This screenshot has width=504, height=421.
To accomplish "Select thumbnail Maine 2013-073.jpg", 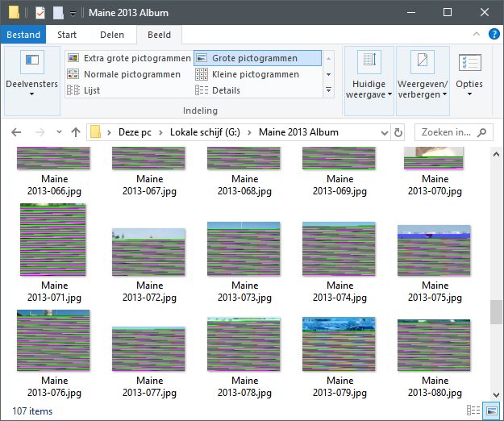I will (244, 248).
